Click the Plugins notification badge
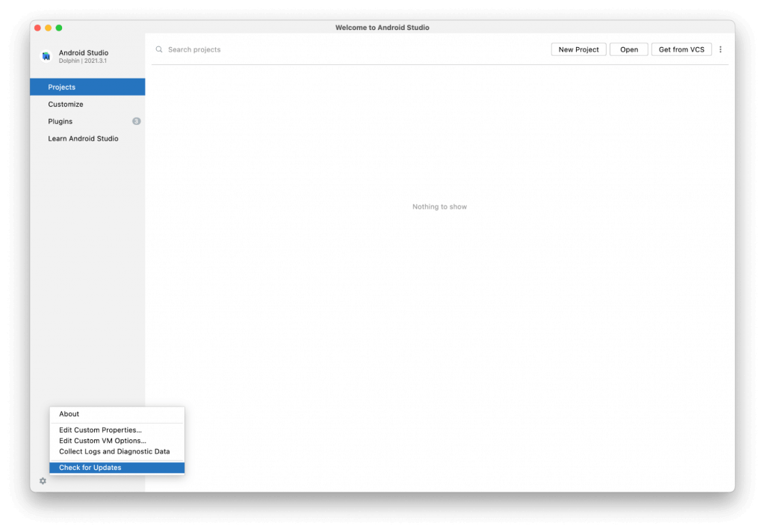This screenshot has height=532, width=765. (x=136, y=121)
